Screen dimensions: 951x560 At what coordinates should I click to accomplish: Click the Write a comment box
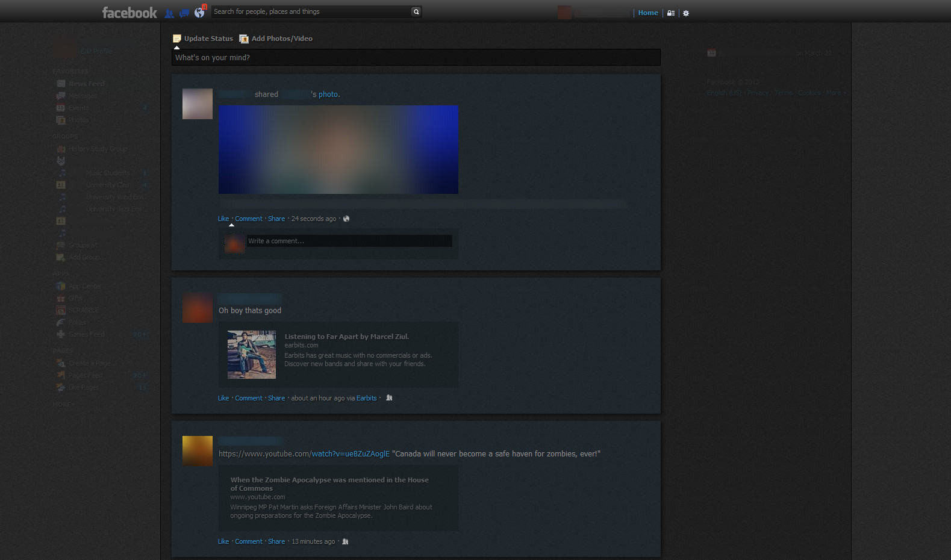349,241
